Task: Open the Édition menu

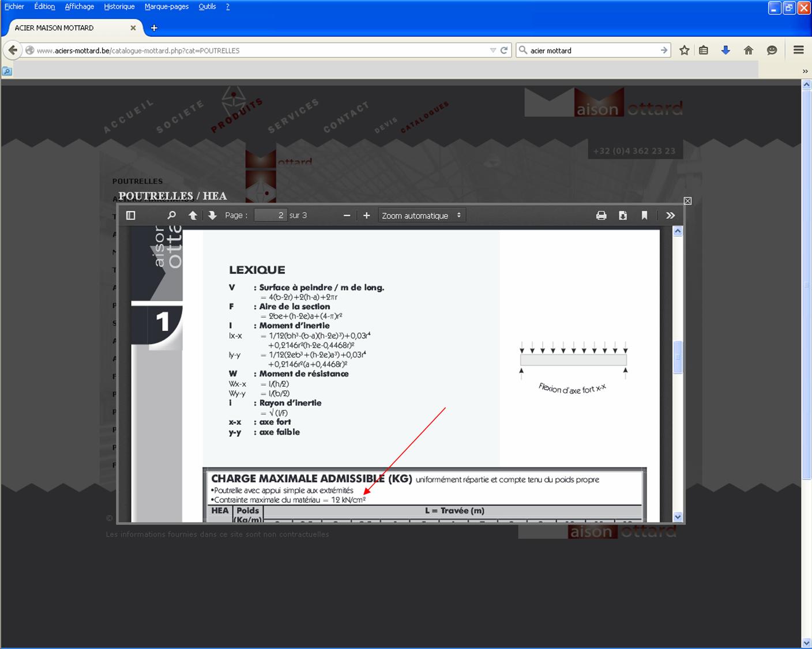Action: coord(44,7)
